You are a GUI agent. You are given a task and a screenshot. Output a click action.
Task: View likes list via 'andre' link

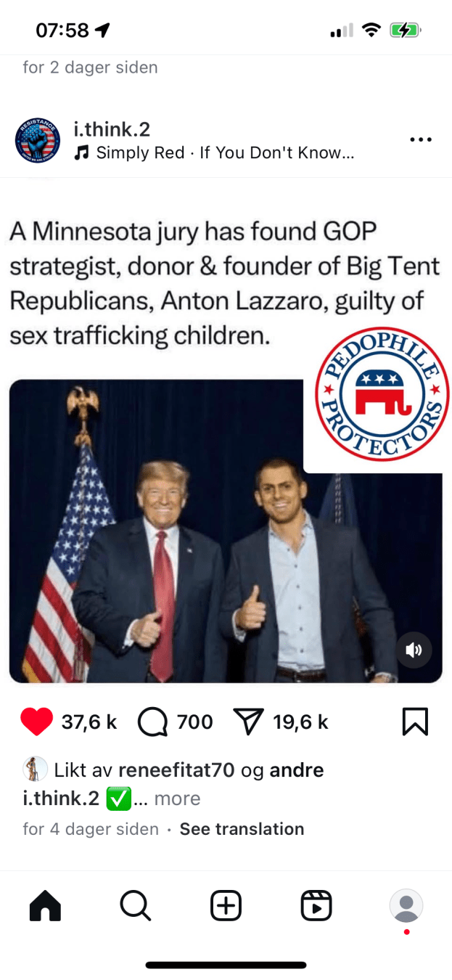pyautogui.click(x=297, y=770)
